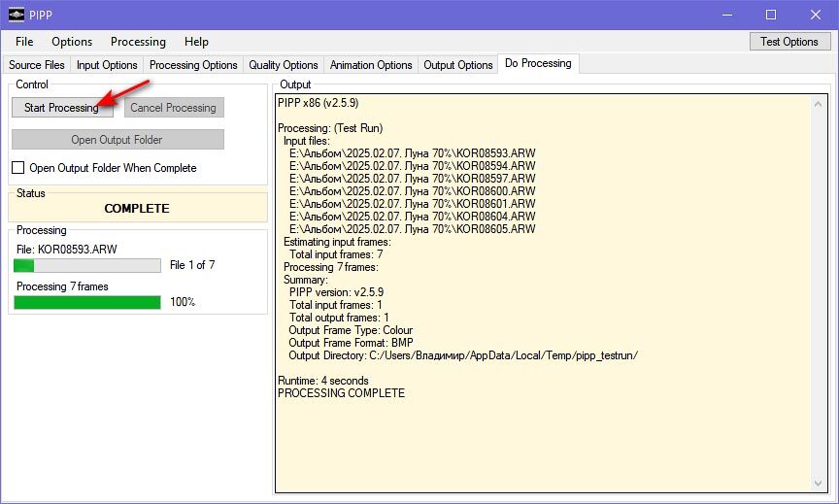The image size is (839, 504).
Task: Click the KOR08593.ARW line in output log
Action: pyautogui.click(x=412, y=153)
